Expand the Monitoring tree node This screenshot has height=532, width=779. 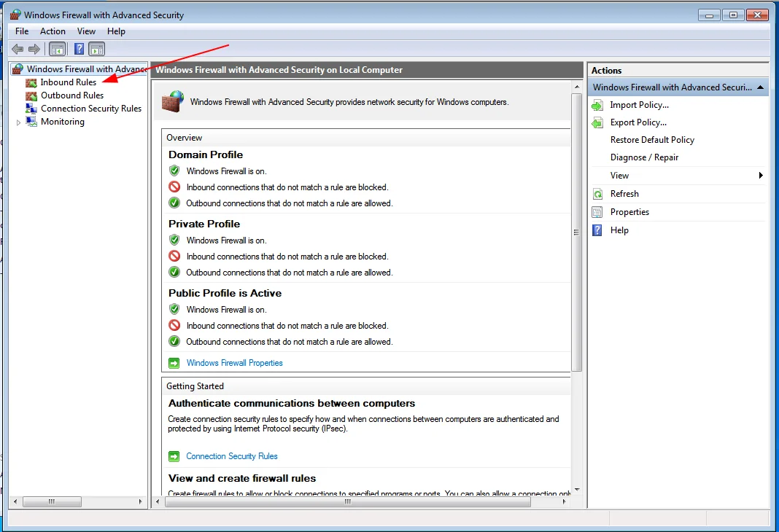[18, 122]
